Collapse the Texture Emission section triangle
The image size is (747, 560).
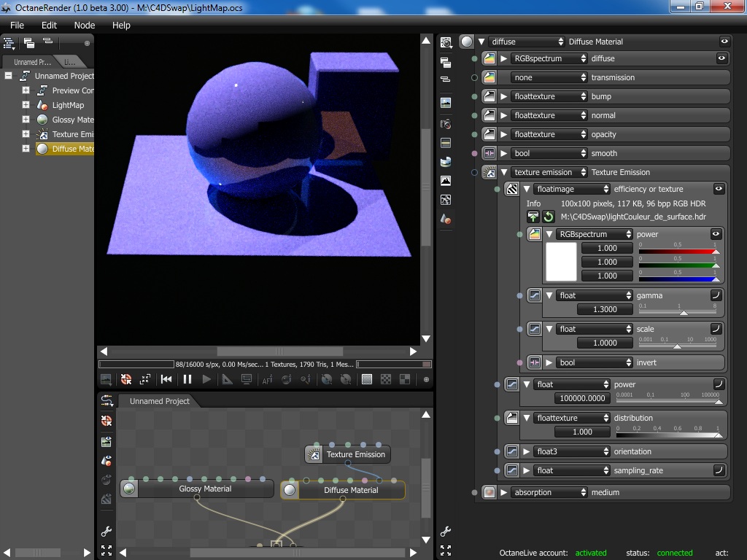pyautogui.click(x=503, y=172)
